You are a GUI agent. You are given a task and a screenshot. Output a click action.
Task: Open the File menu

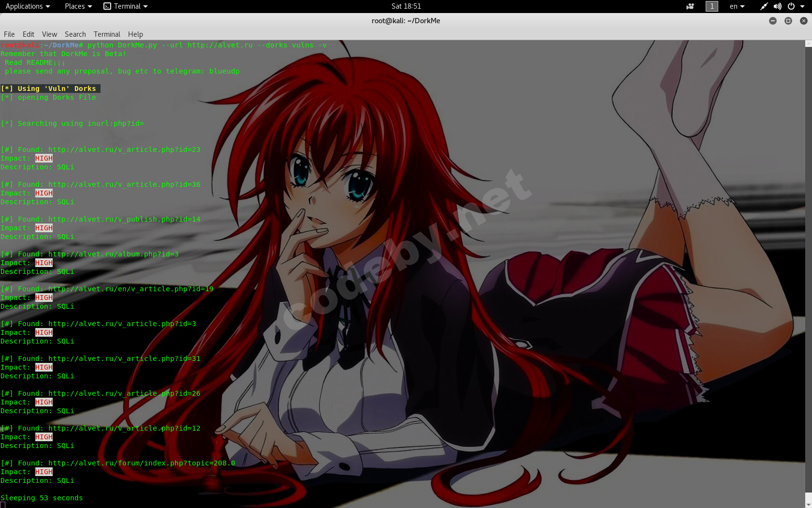click(9, 34)
